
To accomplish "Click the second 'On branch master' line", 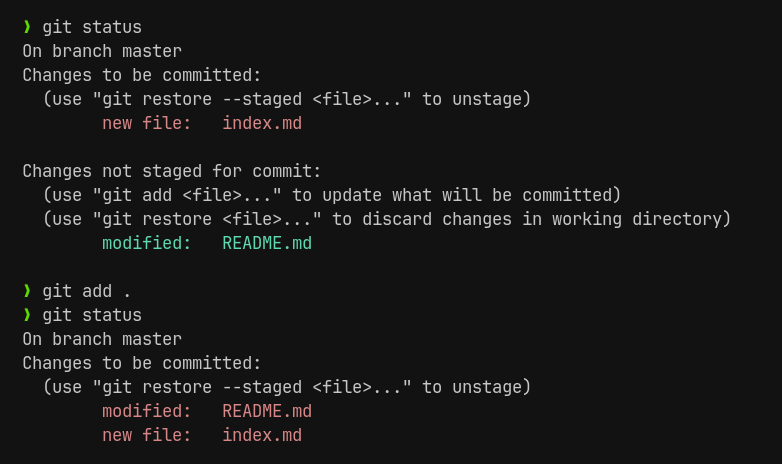I will (x=102, y=339).
